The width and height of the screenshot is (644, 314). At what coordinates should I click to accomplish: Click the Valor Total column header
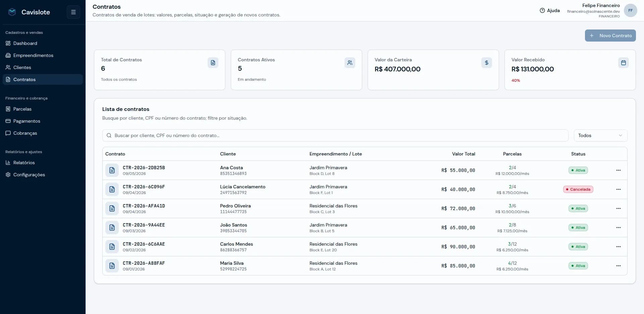click(464, 154)
